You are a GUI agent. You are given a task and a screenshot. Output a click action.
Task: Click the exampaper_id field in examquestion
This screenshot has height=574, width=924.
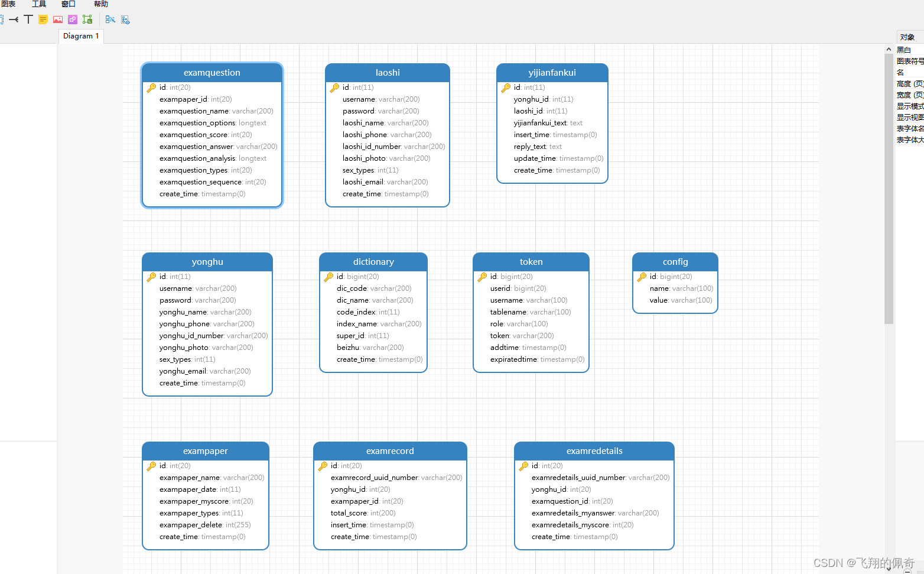[x=196, y=99]
